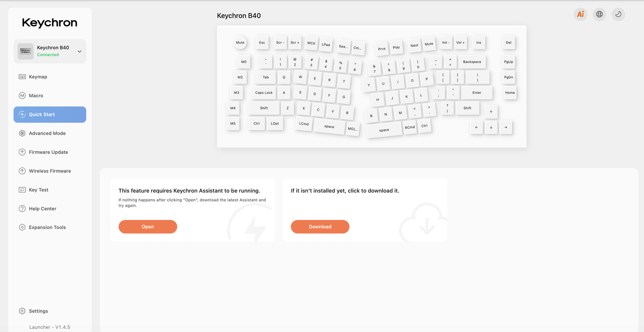644x332 pixels.
Task: Open Expansion Tools
Action: click(50, 227)
